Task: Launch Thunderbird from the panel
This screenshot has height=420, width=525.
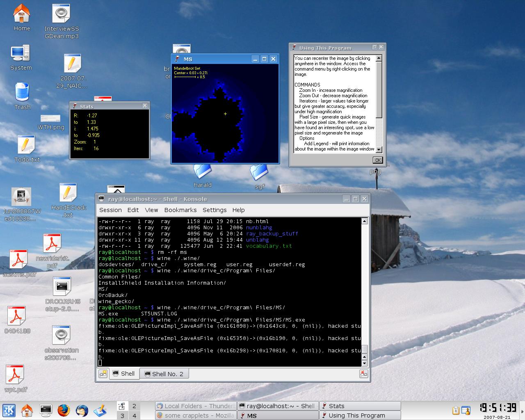Action: tap(82, 410)
